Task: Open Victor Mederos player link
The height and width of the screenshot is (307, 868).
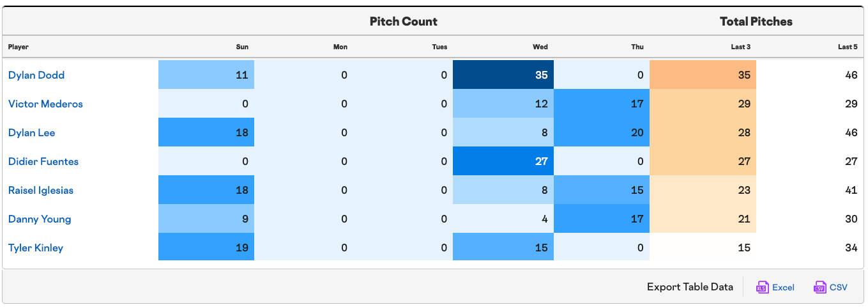Action: (45, 104)
